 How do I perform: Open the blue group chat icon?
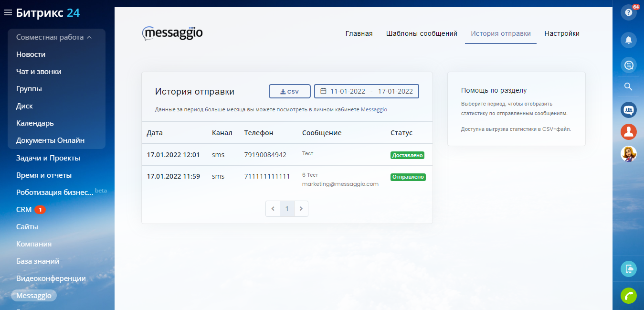[x=628, y=110]
